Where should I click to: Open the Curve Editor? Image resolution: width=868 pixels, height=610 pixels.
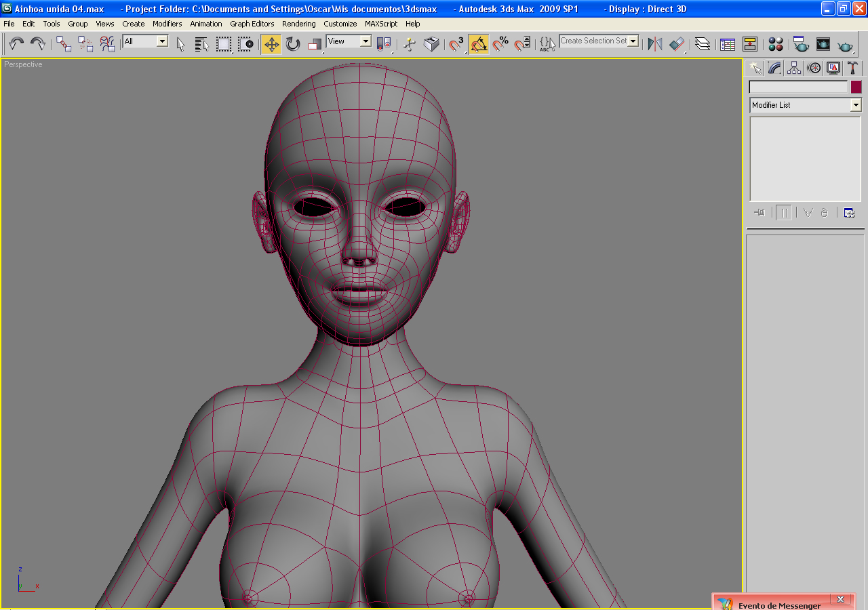pyautogui.click(x=728, y=44)
